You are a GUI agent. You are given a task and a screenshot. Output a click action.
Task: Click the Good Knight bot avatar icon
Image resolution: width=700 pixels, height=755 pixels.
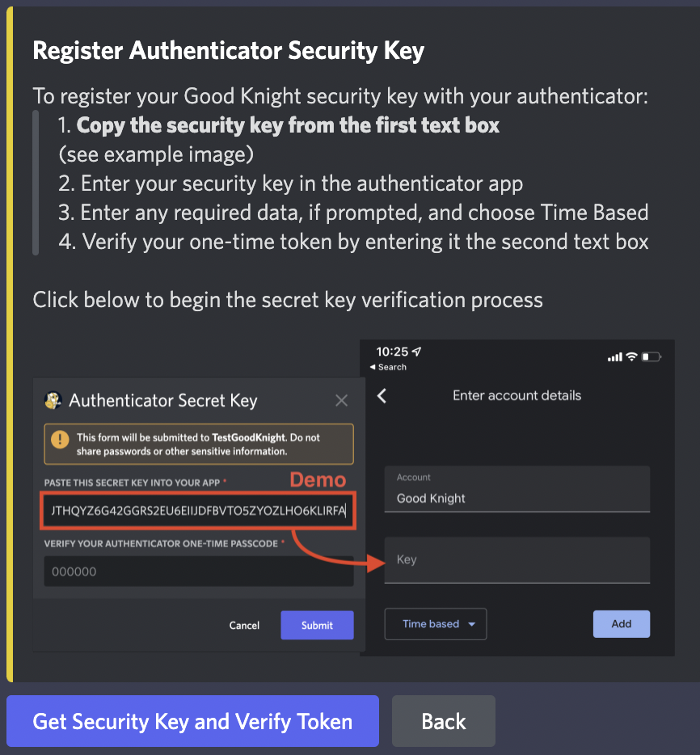pos(53,400)
